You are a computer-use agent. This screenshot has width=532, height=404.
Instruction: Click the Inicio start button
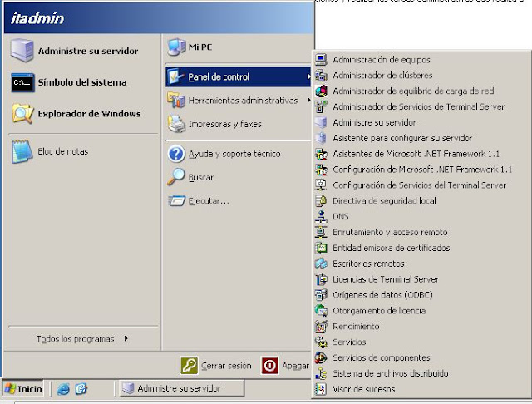pyautogui.click(x=22, y=389)
